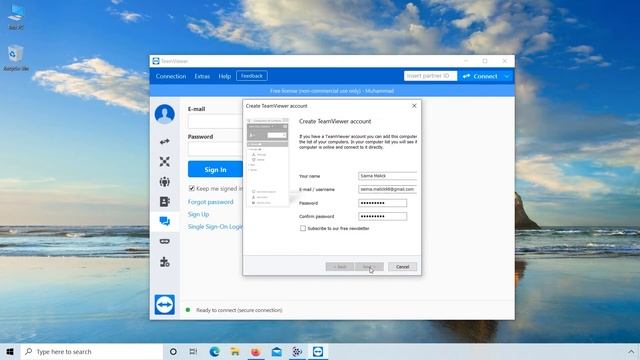Open the This PC desktop icon
This screenshot has height=360, width=640.
pos(16,16)
